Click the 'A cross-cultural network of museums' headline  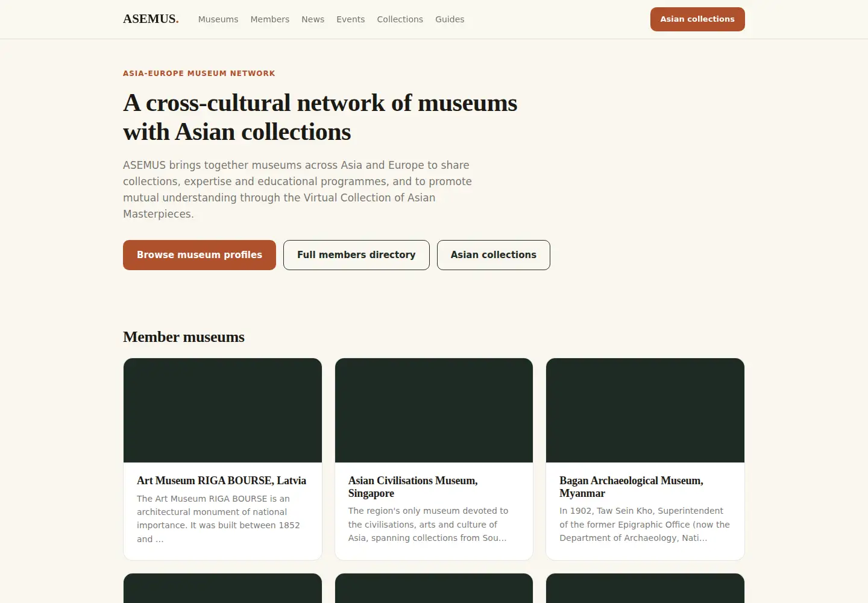[320, 118]
